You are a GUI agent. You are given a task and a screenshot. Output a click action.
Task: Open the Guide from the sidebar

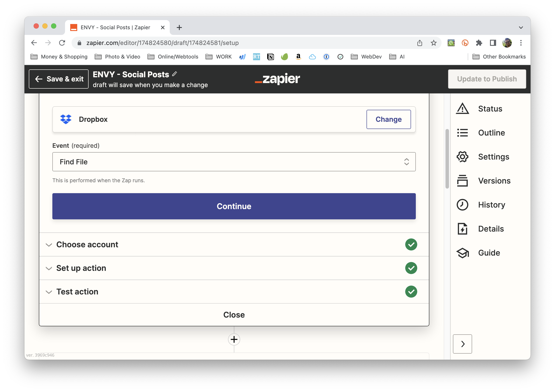tap(478, 253)
